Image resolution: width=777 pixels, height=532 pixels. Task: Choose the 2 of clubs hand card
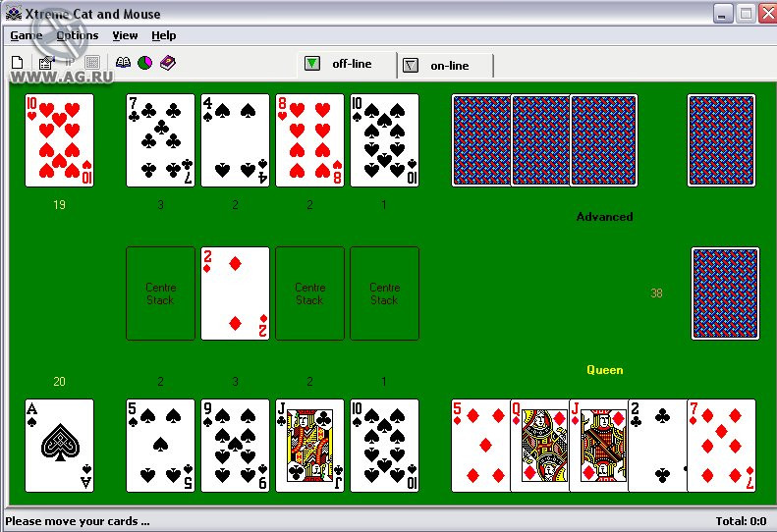[x=657, y=446]
